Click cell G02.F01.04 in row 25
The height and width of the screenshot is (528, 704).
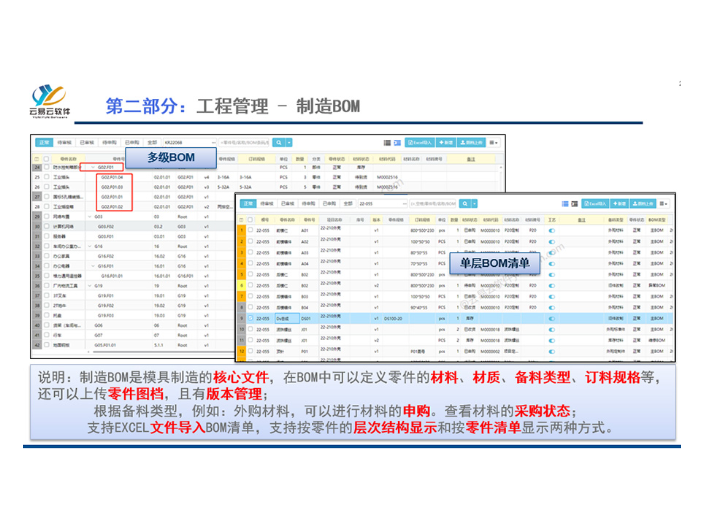[112, 177]
